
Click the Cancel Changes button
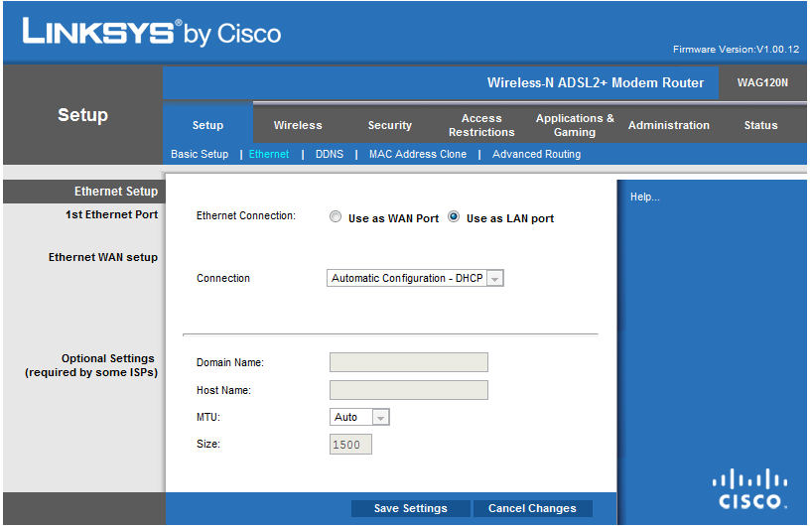532,509
